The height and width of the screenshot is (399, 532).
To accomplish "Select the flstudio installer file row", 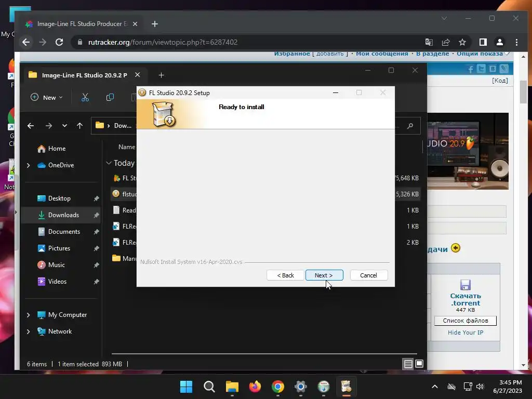I will [x=265, y=194].
